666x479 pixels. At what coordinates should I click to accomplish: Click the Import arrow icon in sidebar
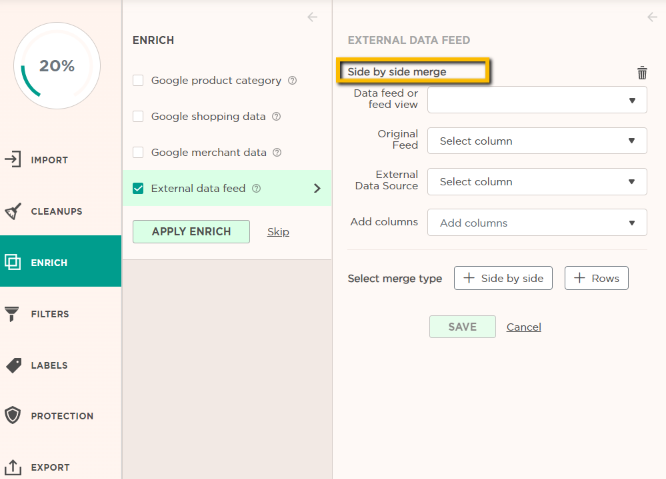tap(13, 160)
